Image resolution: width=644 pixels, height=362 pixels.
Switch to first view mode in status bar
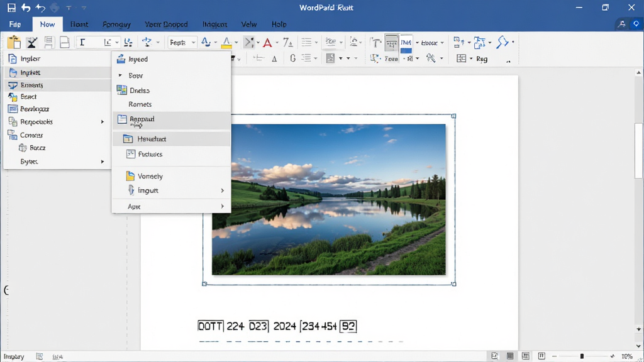tap(495, 356)
